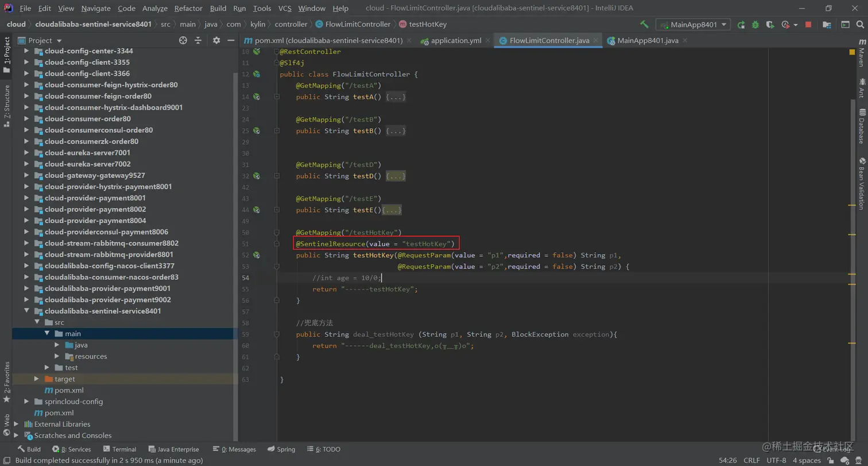Run with Coverage shield icon
This screenshot has height=466, width=868.
[770, 25]
